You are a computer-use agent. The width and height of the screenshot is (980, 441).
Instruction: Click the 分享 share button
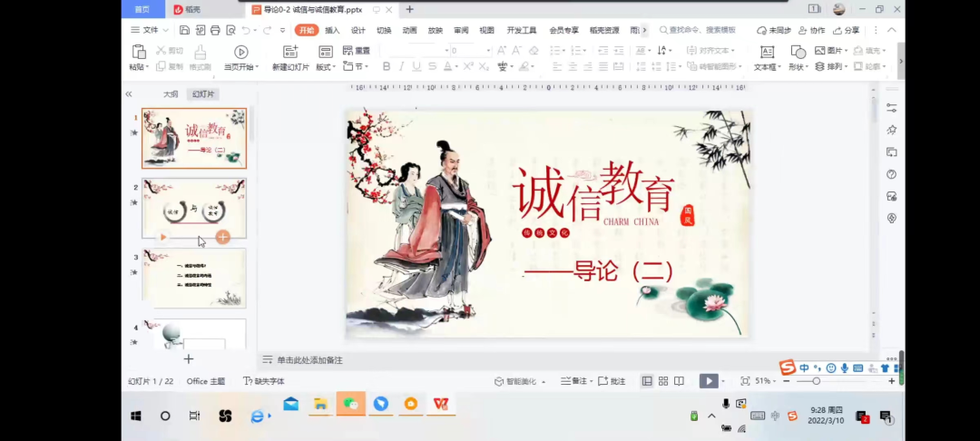(847, 30)
